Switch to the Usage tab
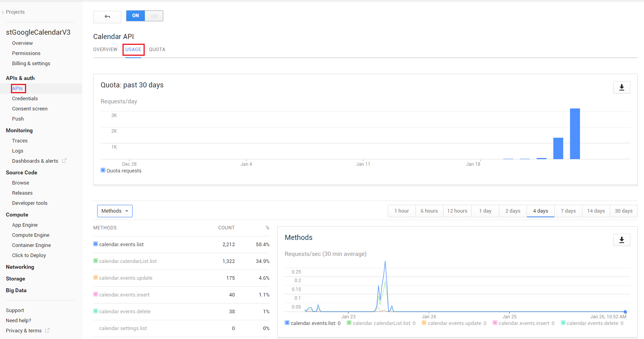This screenshot has height=339, width=644. pyautogui.click(x=133, y=50)
